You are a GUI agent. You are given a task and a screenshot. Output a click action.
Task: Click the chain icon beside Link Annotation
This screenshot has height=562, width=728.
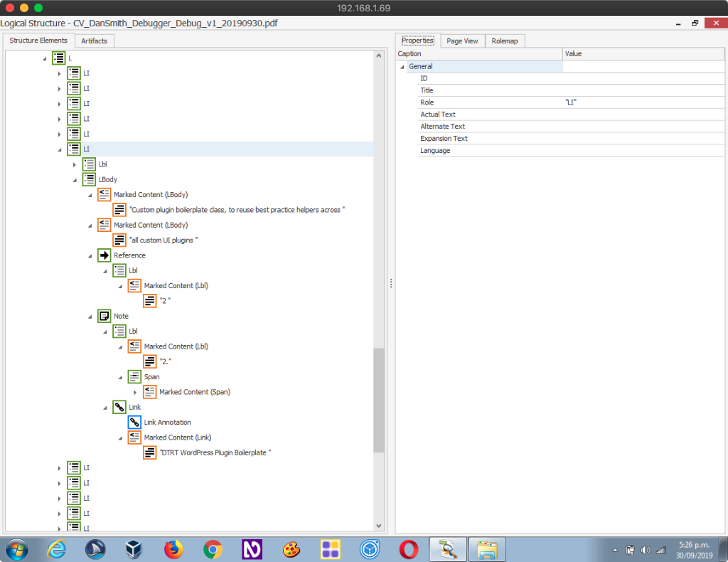click(x=134, y=422)
